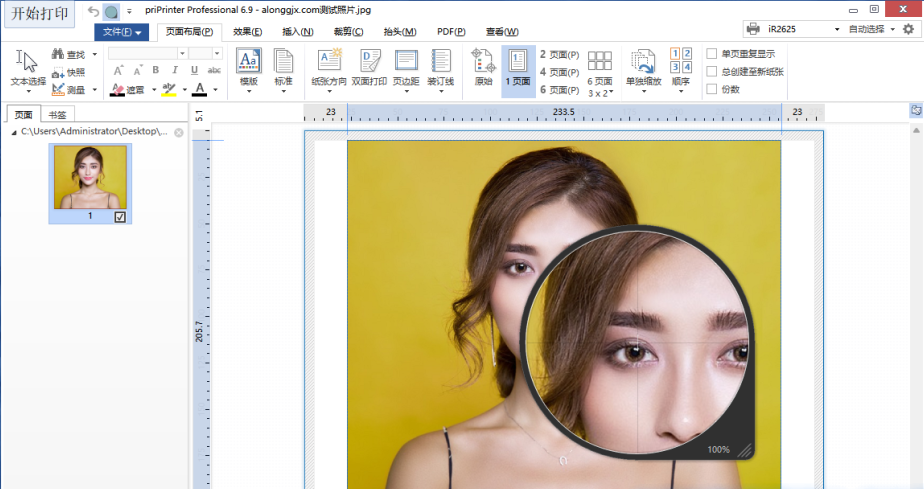The height and width of the screenshot is (489, 924).
Task: Tick the 总创建至新纸张 checkbox
Action: [x=712, y=72]
